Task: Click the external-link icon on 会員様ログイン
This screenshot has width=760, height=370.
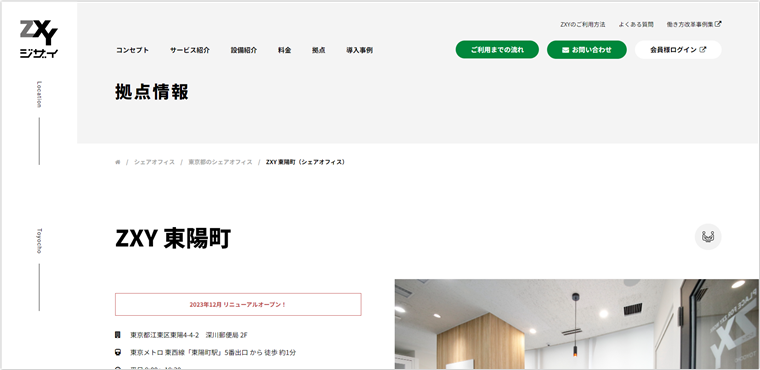Action: point(703,49)
